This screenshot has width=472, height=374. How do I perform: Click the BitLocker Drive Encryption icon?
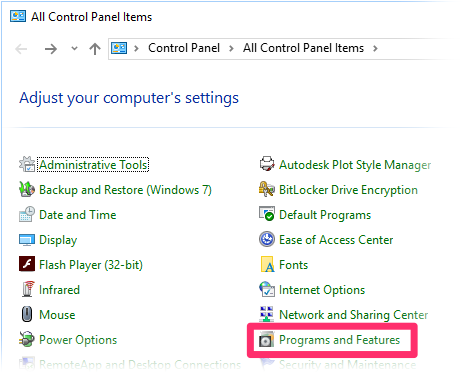(267, 189)
